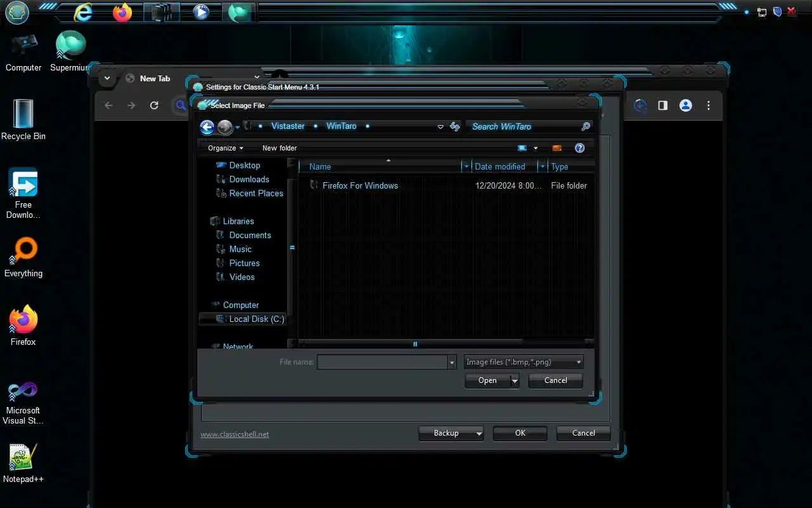Create a New folder
Image resolution: width=812 pixels, height=508 pixels.
pyautogui.click(x=280, y=148)
